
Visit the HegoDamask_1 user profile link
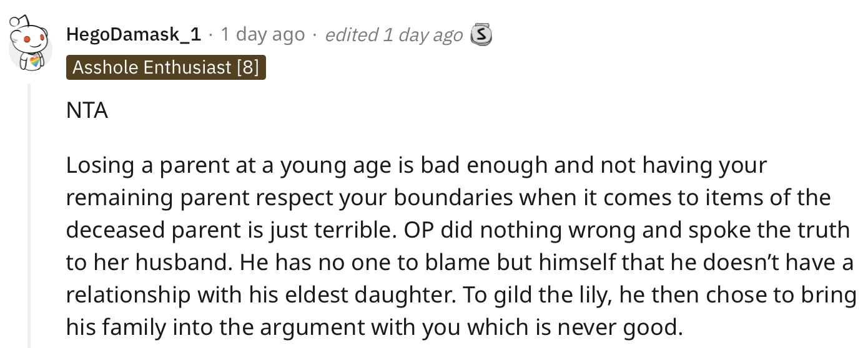[134, 34]
